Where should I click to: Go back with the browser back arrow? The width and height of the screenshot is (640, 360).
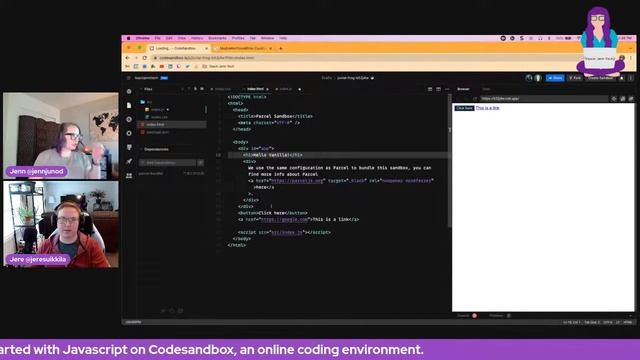127,58
